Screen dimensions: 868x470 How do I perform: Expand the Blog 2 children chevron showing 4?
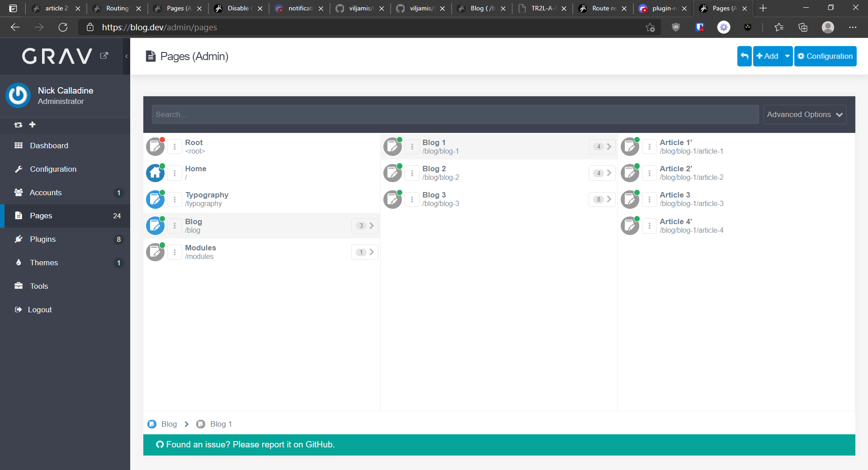click(602, 173)
